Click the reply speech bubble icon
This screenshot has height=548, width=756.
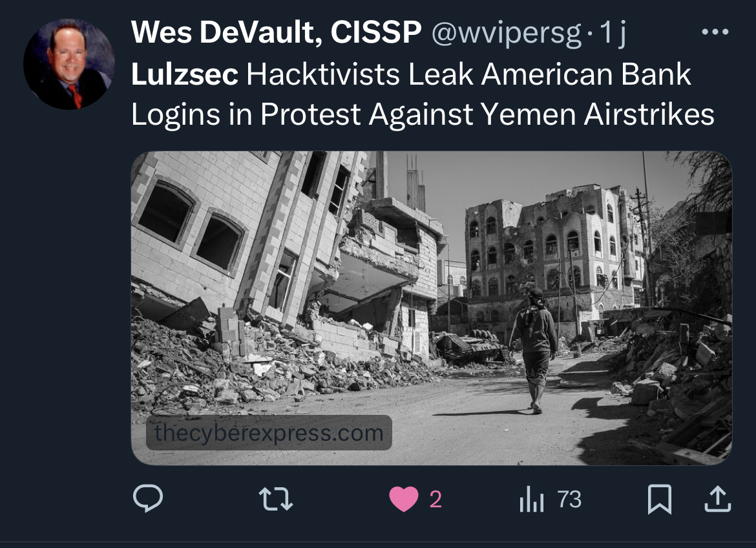pyautogui.click(x=148, y=498)
